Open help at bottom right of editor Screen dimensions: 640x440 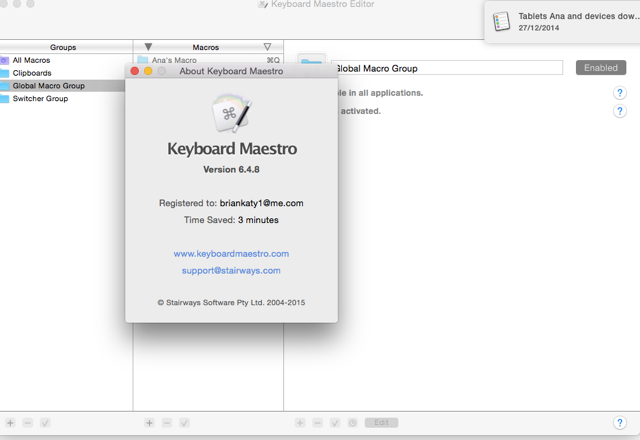(x=620, y=423)
